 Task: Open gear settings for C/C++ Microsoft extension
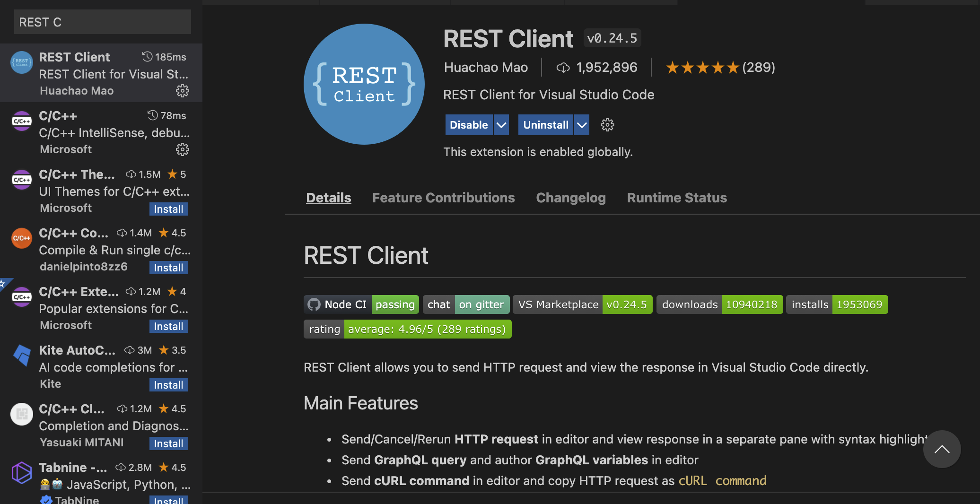[x=183, y=149]
